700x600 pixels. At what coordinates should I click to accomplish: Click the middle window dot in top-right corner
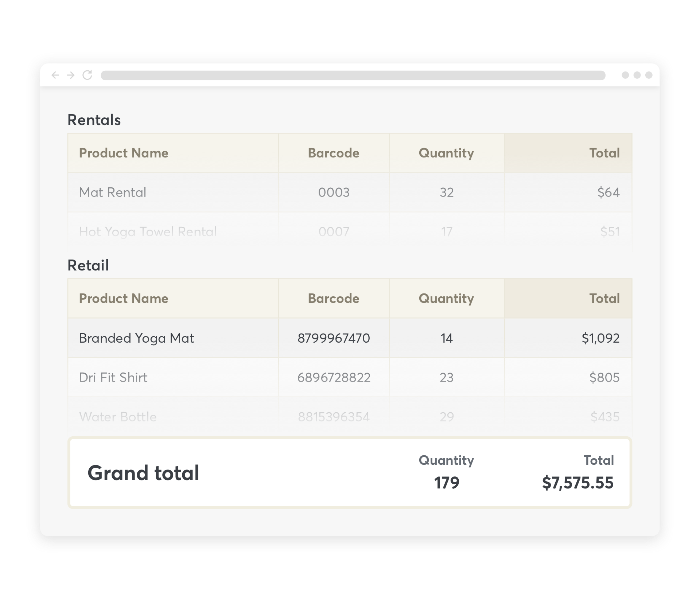click(x=637, y=75)
